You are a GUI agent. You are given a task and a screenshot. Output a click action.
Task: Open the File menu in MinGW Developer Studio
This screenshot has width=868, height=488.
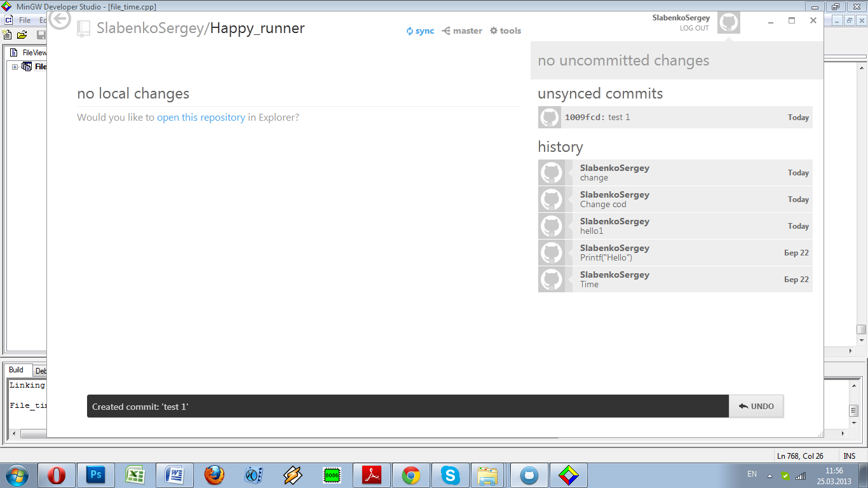click(x=25, y=20)
